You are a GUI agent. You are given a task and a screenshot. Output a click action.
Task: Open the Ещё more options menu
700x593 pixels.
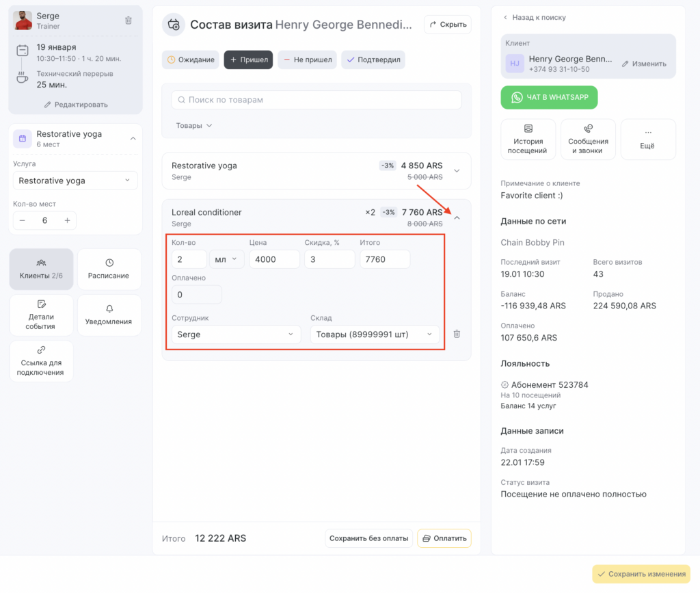pos(648,140)
